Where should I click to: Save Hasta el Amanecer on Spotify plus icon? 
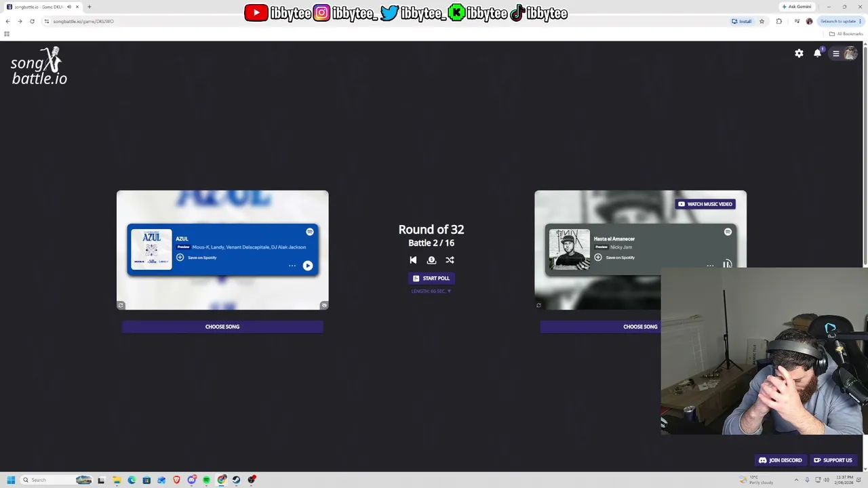[598, 258]
